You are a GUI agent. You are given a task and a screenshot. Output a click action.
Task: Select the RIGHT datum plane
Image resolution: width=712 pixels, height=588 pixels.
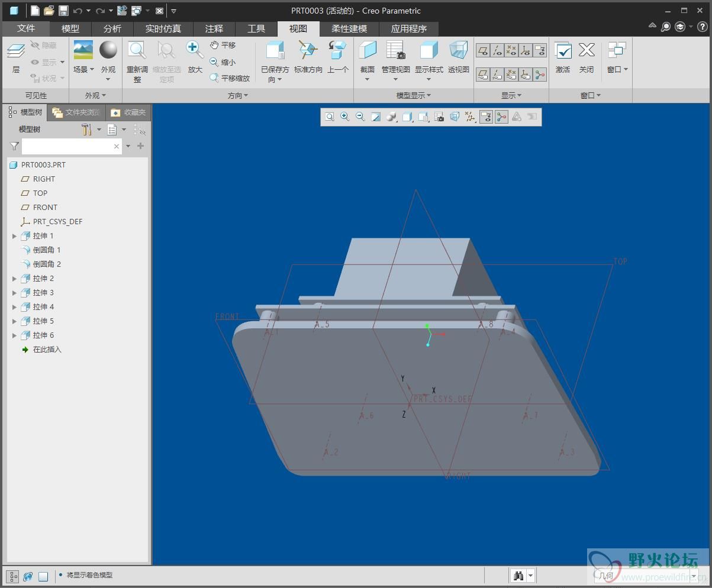coord(44,179)
